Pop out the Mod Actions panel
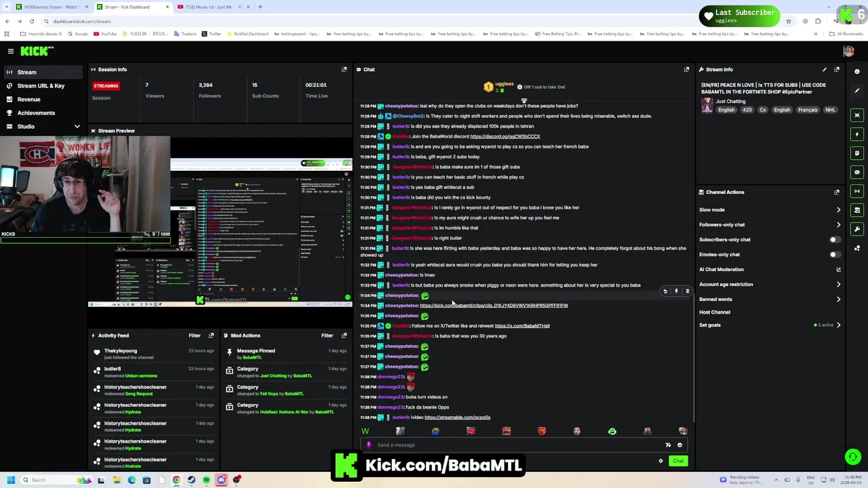Image resolution: width=868 pixels, height=488 pixels. click(x=344, y=335)
